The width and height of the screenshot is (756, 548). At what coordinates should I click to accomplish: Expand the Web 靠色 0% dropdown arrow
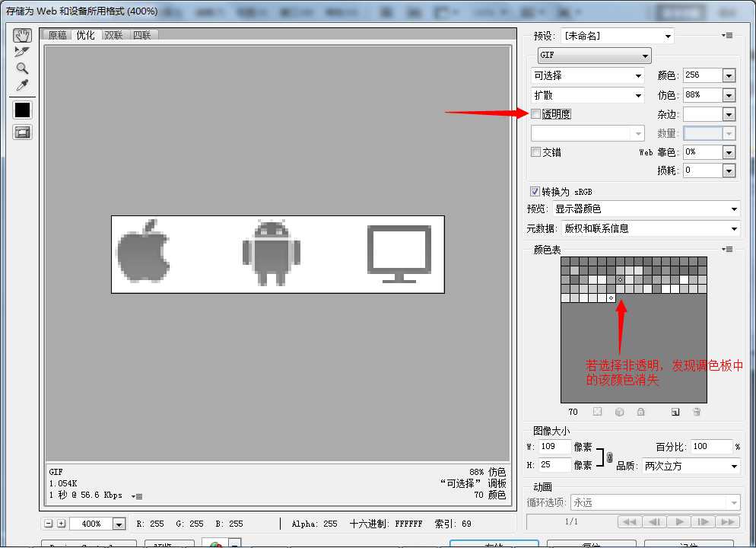pyautogui.click(x=729, y=152)
